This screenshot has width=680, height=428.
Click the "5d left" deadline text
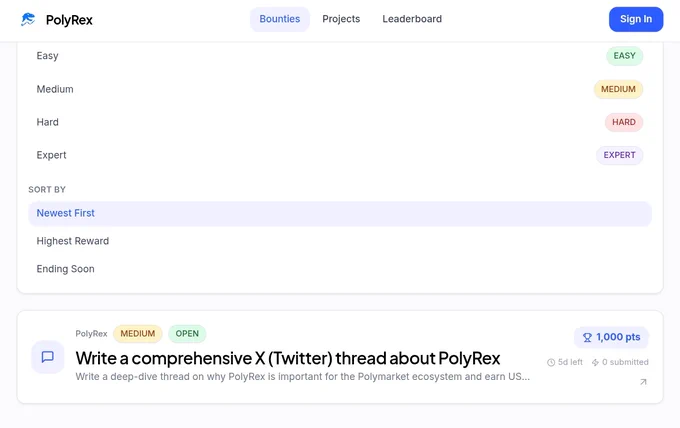click(570, 363)
